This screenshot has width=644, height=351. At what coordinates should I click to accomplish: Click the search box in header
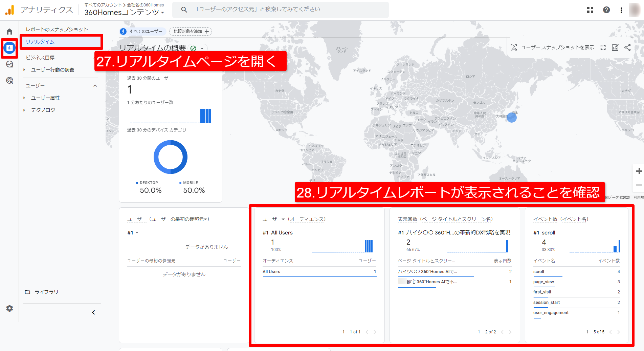(280, 9)
